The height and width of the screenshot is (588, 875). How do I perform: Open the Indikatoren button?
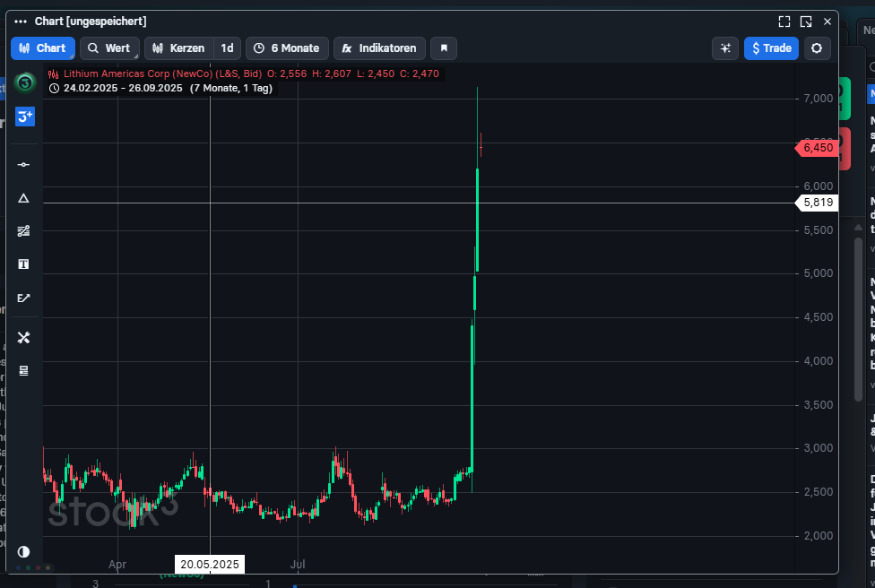(x=379, y=48)
